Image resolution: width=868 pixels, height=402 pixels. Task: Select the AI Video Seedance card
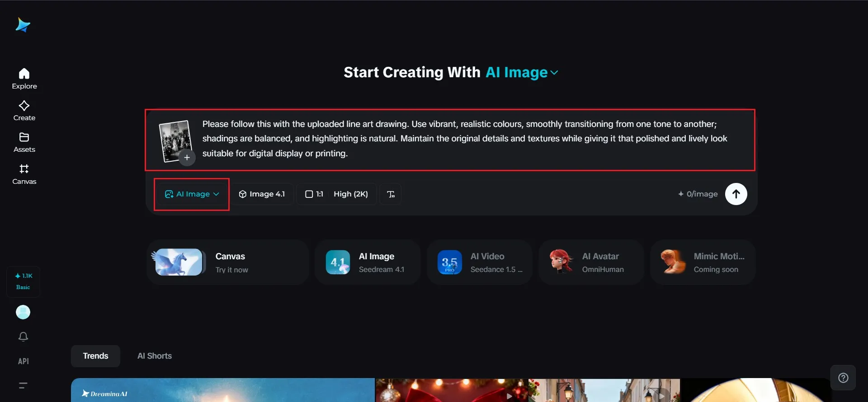click(x=480, y=262)
